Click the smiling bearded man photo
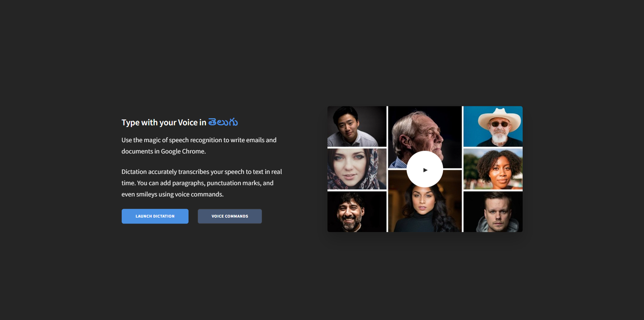The image size is (644, 320). [x=357, y=212]
